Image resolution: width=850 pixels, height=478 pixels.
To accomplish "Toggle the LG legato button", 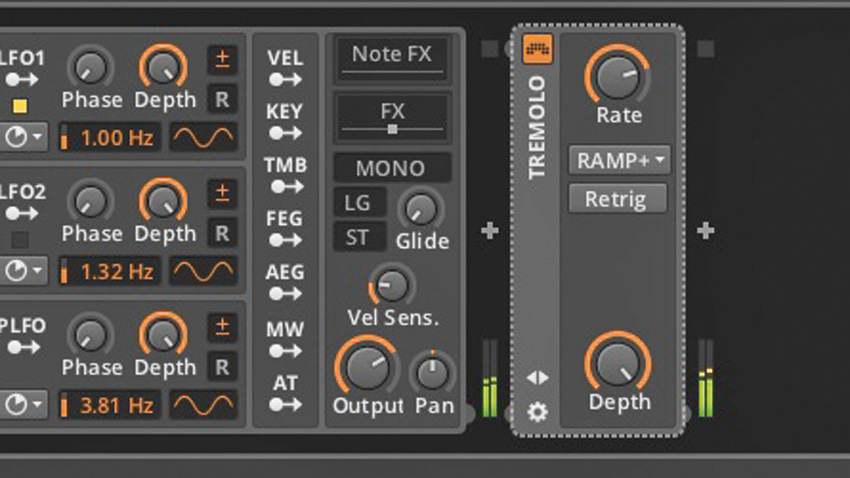I will point(359,203).
